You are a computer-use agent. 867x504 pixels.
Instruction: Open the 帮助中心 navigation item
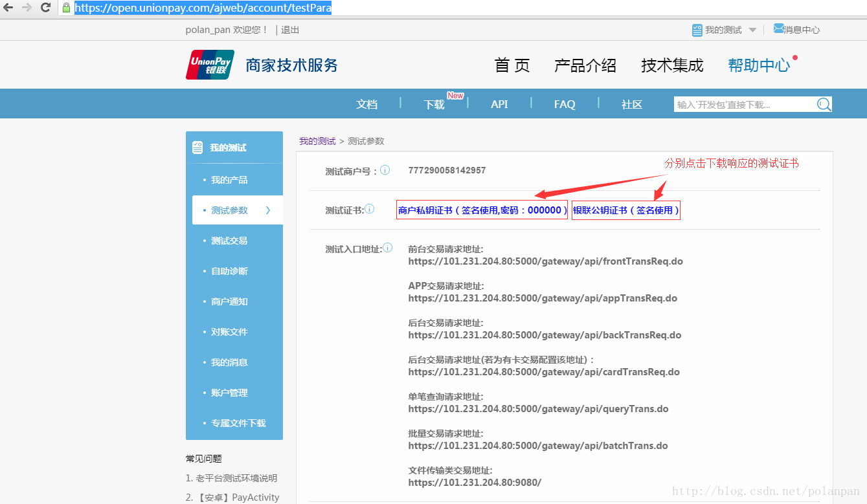click(759, 65)
